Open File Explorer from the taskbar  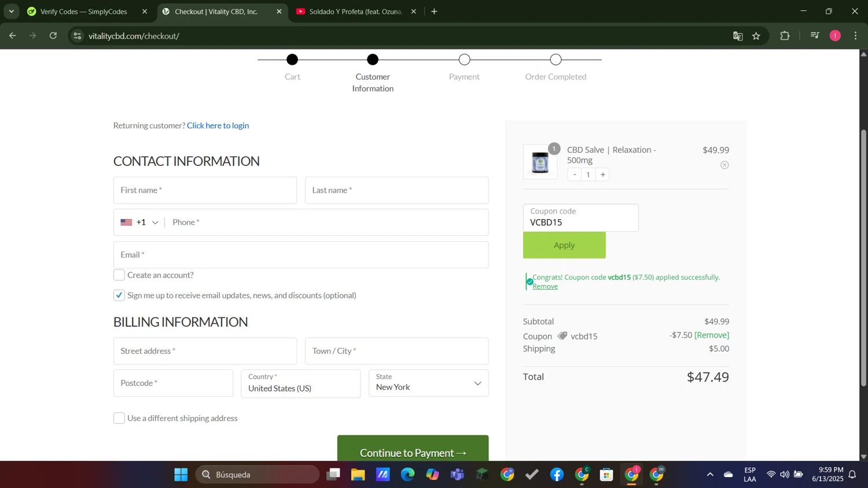point(358,475)
